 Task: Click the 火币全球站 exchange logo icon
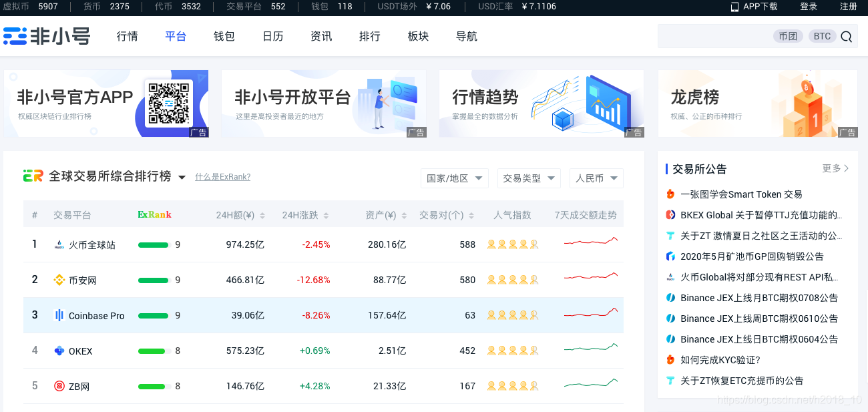click(x=59, y=245)
